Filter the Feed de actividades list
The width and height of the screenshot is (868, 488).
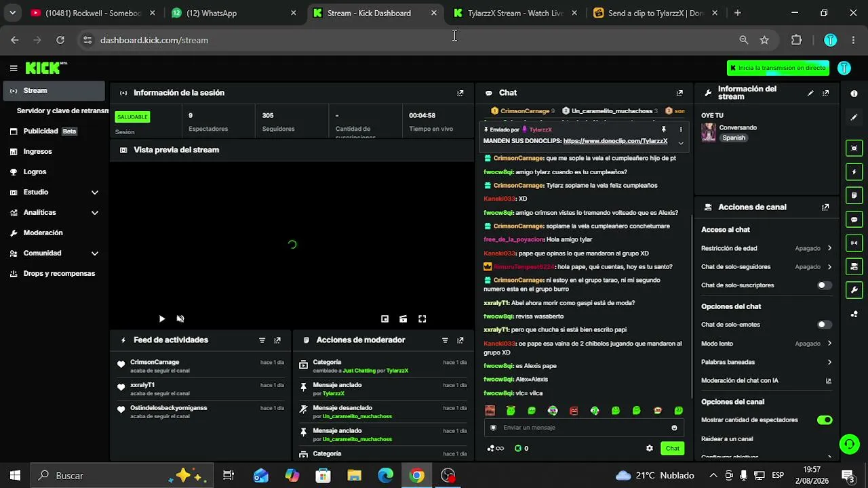(x=262, y=340)
